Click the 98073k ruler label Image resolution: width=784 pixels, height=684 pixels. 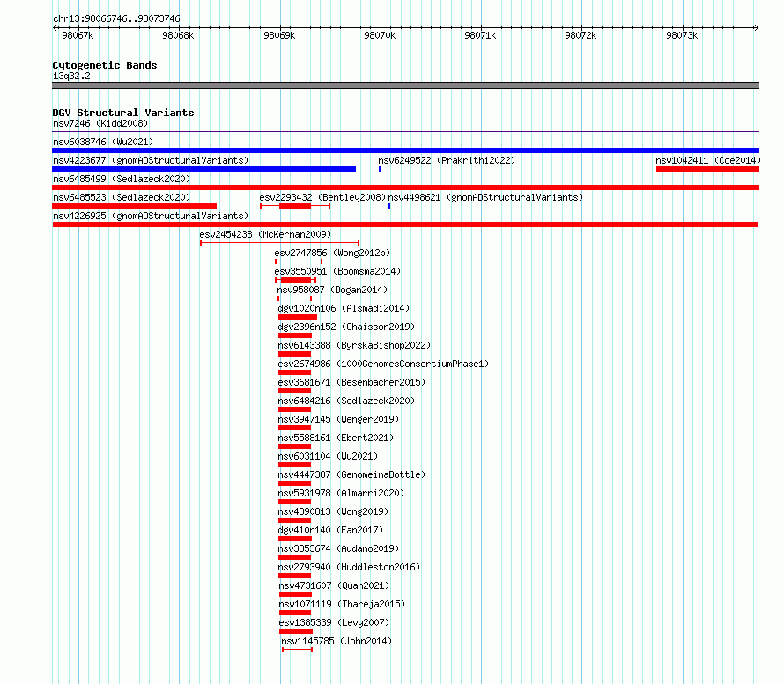click(682, 35)
